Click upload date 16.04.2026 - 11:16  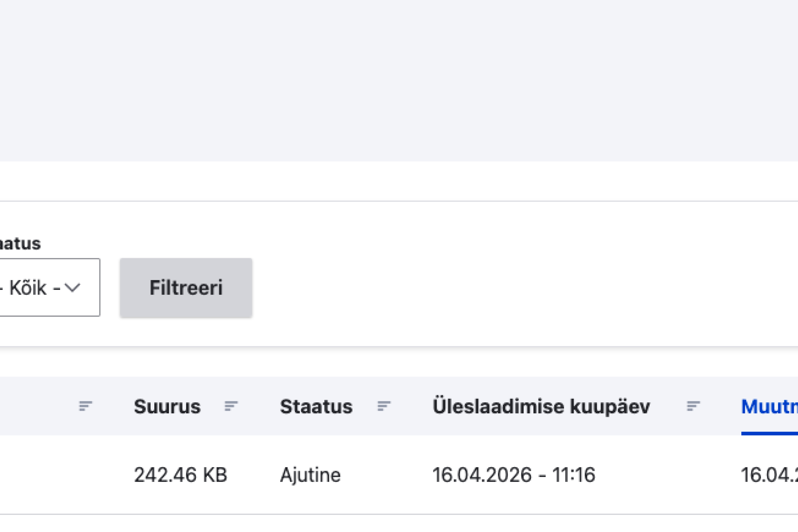click(x=513, y=475)
